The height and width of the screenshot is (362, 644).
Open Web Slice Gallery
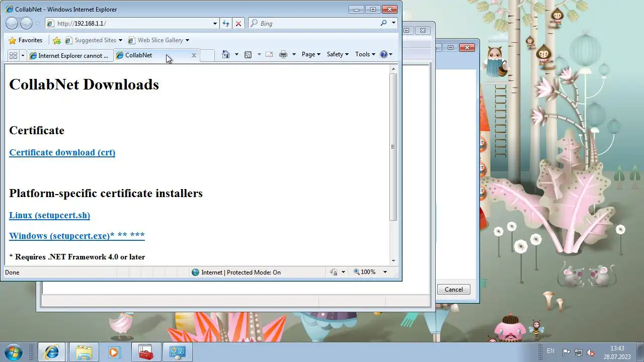click(x=158, y=40)
